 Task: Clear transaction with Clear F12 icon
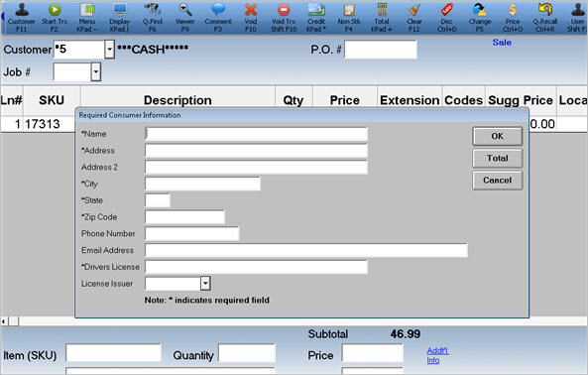pos(414,18)
